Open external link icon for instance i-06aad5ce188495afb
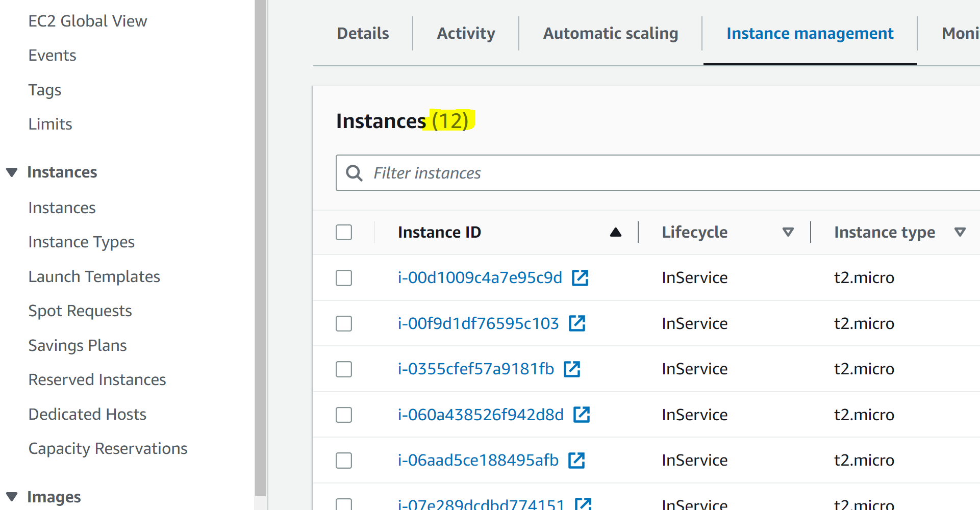The image size is (980, 510). pyautogui.click(x=576, y=460)
